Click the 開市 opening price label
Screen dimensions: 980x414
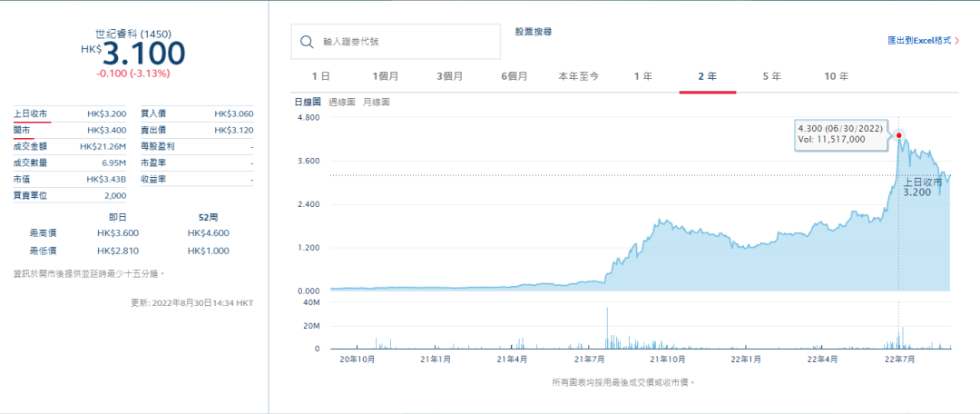coord(21,130)
